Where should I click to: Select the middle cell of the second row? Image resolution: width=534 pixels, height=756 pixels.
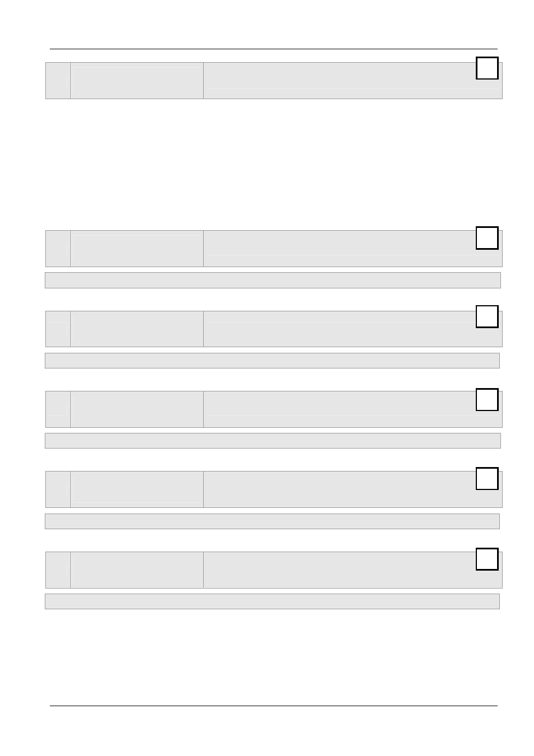[x=137, y=249]
